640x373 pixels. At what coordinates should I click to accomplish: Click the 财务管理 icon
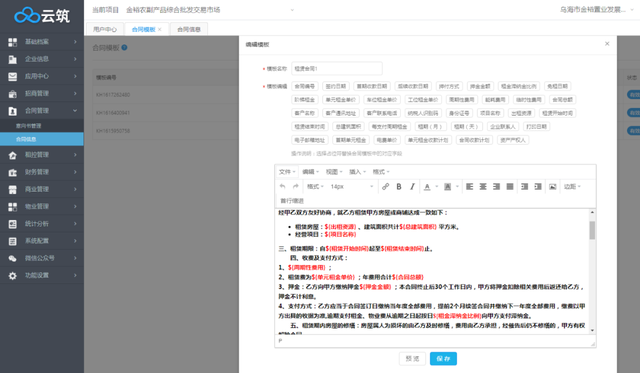pyautogui.click(x=13, y=172)
